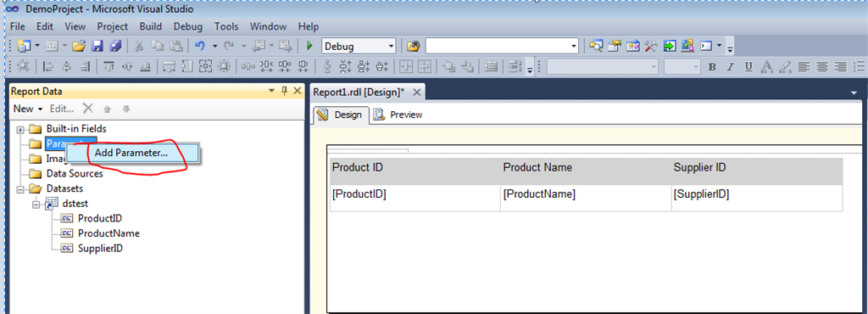Screen dimensions: 868x314
Task: Toggle auto-hide pin on Report Data panel
Action: 285,91
